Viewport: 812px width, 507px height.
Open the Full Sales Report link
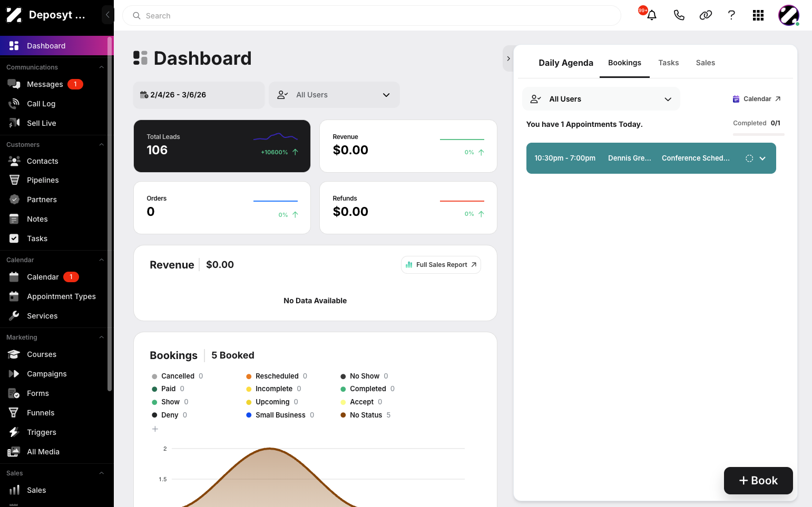441,265
